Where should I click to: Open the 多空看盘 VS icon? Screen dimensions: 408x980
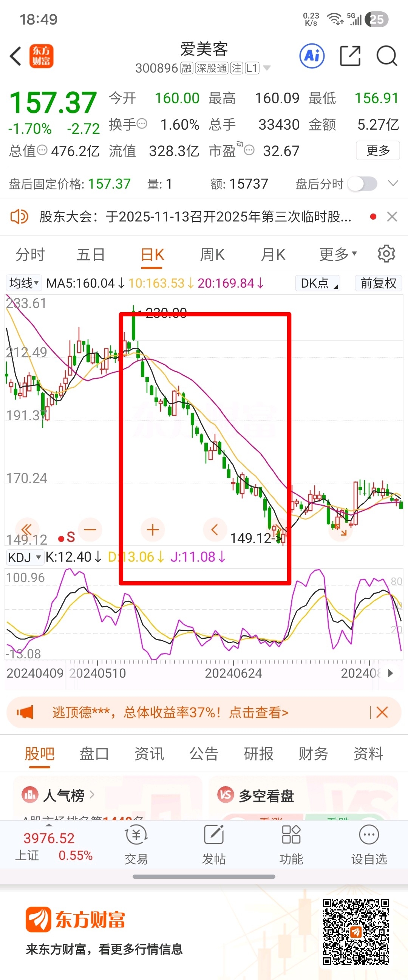(226, 795)
